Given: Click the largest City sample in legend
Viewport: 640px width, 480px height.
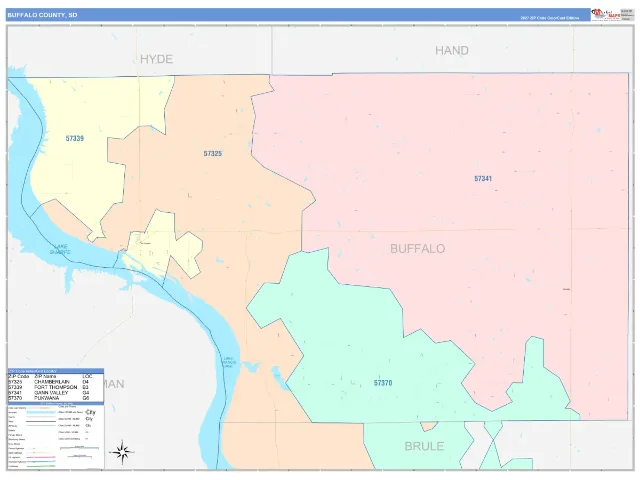Looking at the screenshot, I should (90, 412).
